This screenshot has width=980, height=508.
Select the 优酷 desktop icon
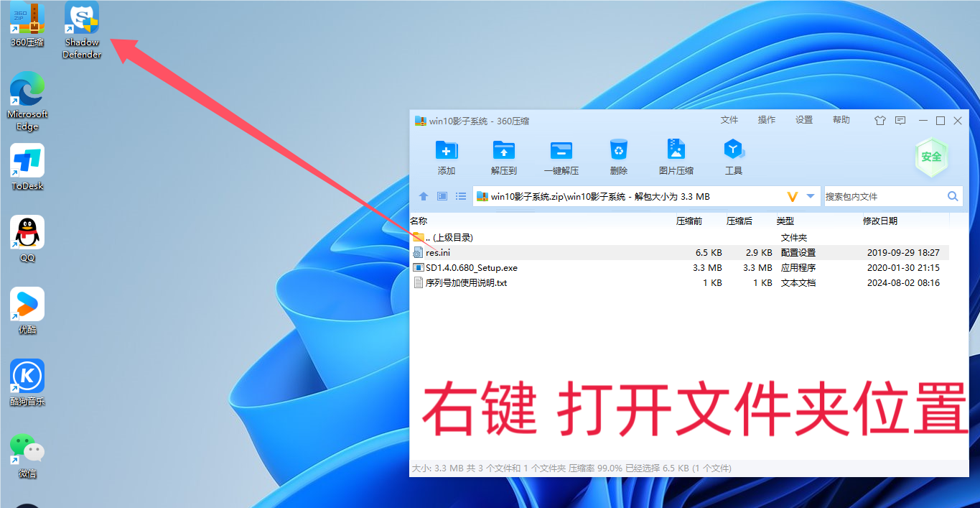click(27, 311)
